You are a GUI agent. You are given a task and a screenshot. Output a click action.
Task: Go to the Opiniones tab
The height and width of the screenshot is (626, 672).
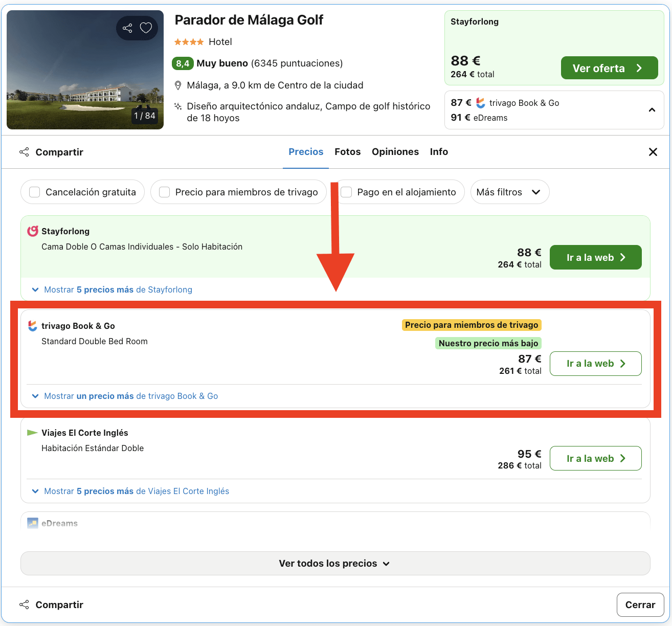click(x=395, y=152)
